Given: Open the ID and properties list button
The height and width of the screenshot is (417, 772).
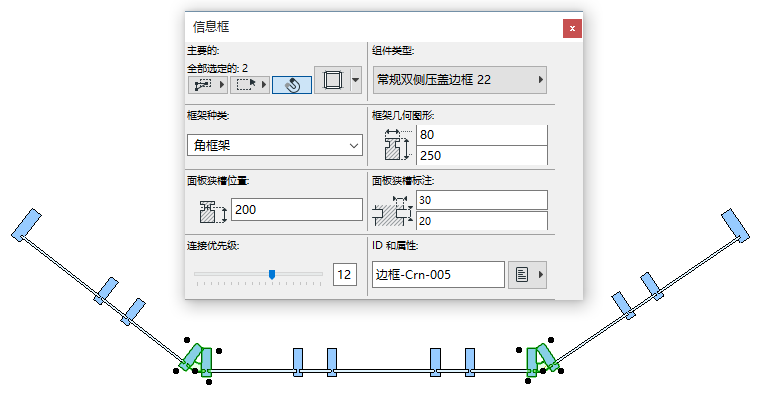Looking at the screenshot, I should click(x=529, y=274).
